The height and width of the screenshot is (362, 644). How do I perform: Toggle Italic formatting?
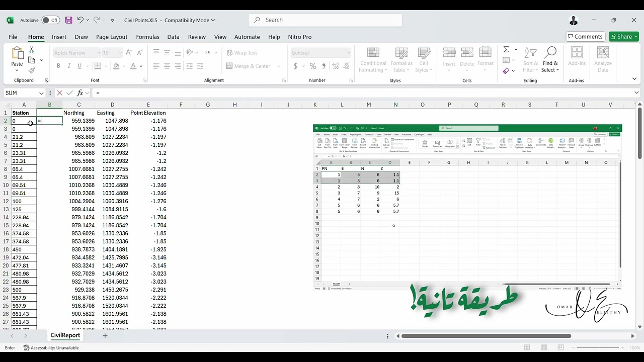click(x=69, y=66)
